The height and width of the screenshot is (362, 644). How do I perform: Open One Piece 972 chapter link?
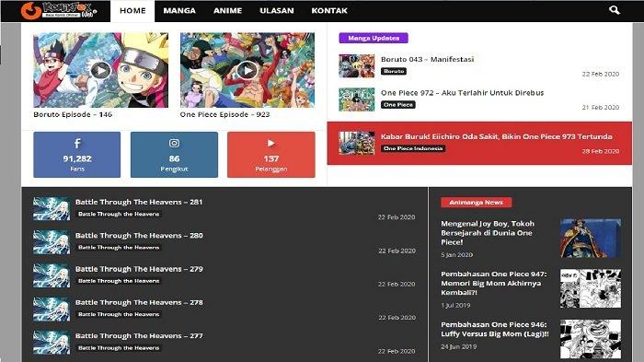(x=462, y=93)
